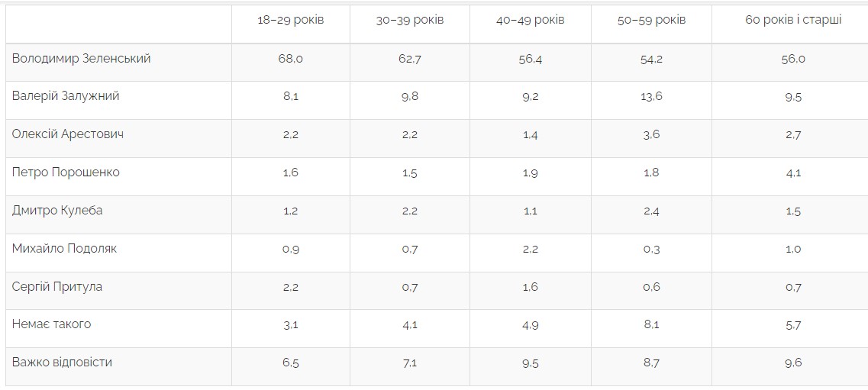
Task: Click the "Петро Порошенко" row label
Action: pos(66,172)
